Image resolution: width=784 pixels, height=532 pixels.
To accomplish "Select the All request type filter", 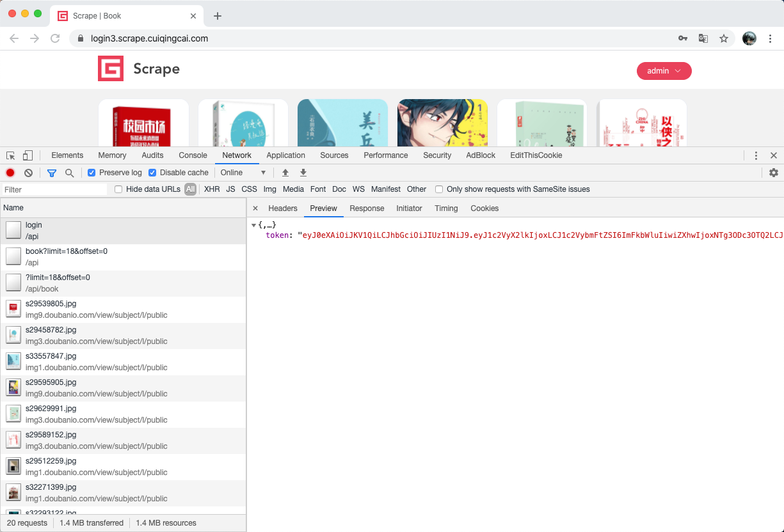I will [x=190, y=189].
